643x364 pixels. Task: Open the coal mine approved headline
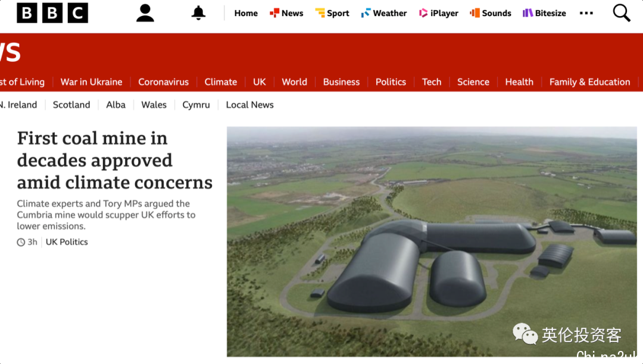[114, 160]
